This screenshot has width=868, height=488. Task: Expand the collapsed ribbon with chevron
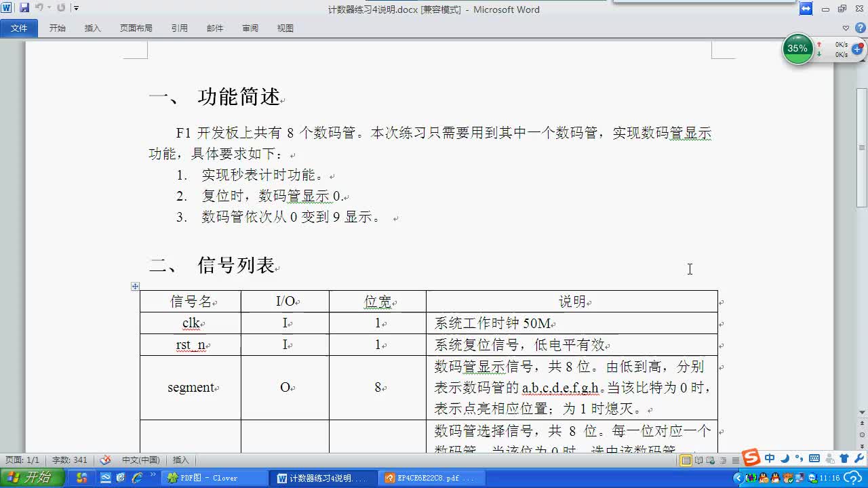click(846, 28)
